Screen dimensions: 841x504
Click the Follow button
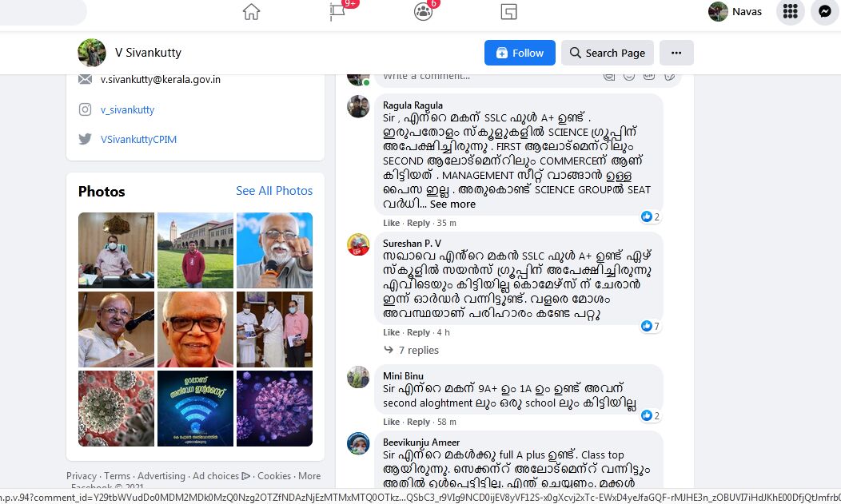tap(520, 53)
